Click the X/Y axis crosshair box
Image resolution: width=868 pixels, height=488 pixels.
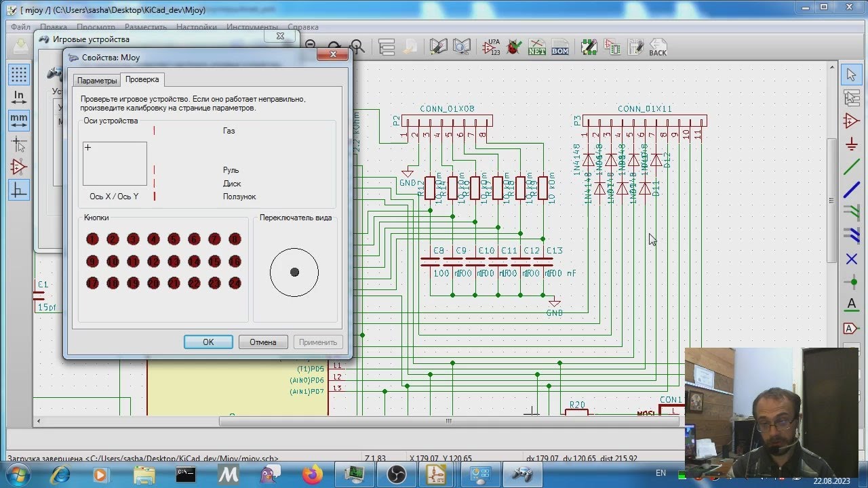click(115, 163)
